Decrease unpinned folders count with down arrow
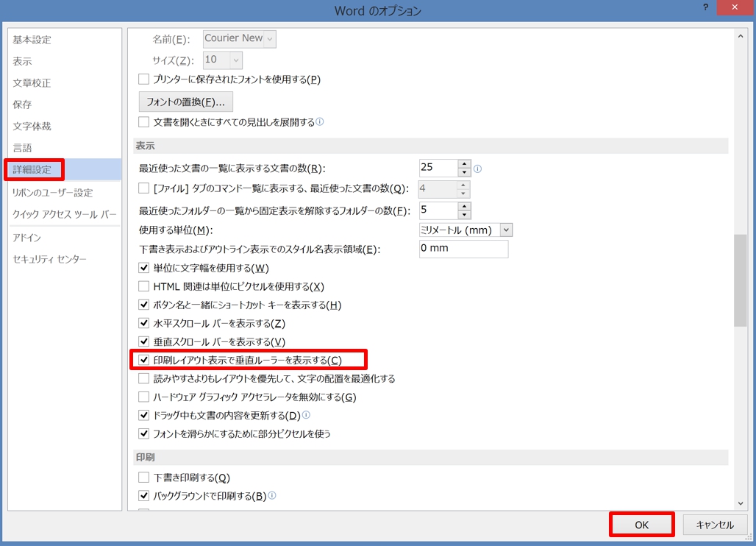 [464, 214]
